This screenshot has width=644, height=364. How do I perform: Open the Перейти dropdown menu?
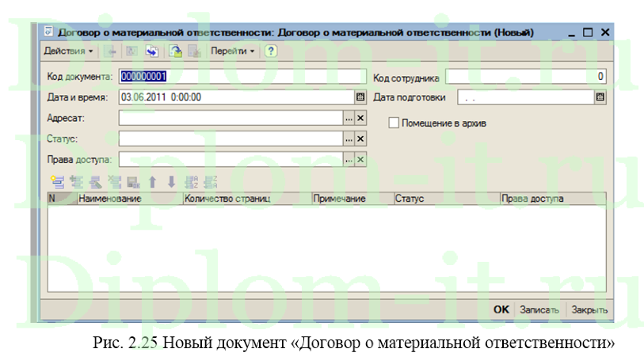coord(232,51)
